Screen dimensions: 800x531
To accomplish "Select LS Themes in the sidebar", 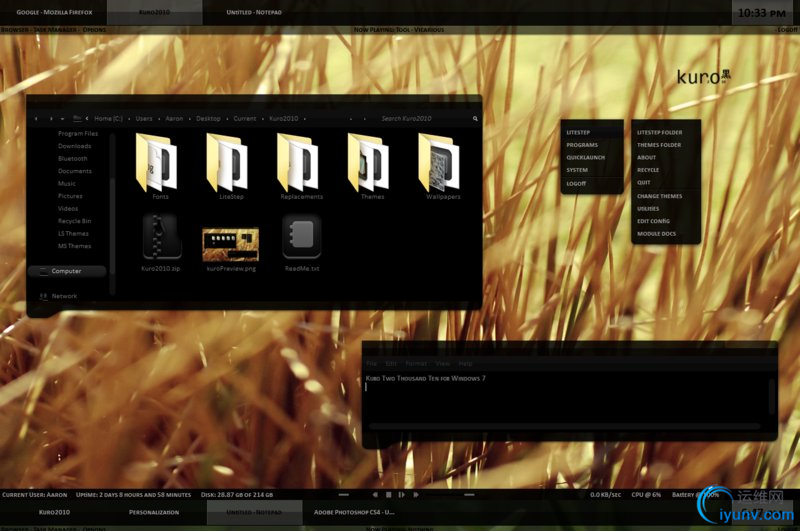I will 73,234.
